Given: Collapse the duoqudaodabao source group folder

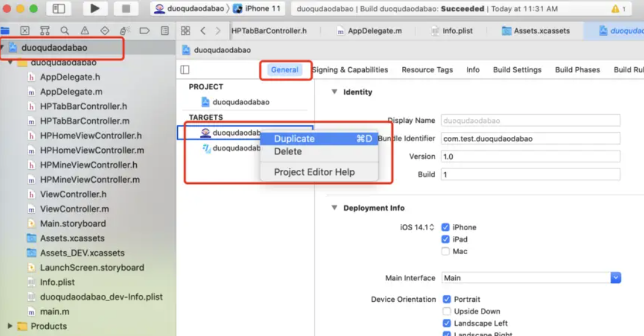Looking at the screenshot, I should pyautogui.click(x=10, y=62).
